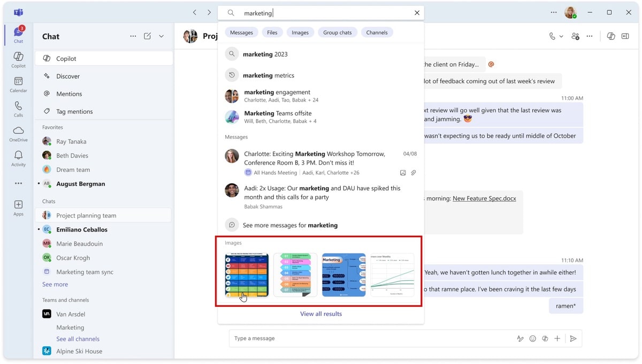This screenshot has width=642, height=364.
Task: Open the call options dropdown arrow
Action: [x=561, y=36]
